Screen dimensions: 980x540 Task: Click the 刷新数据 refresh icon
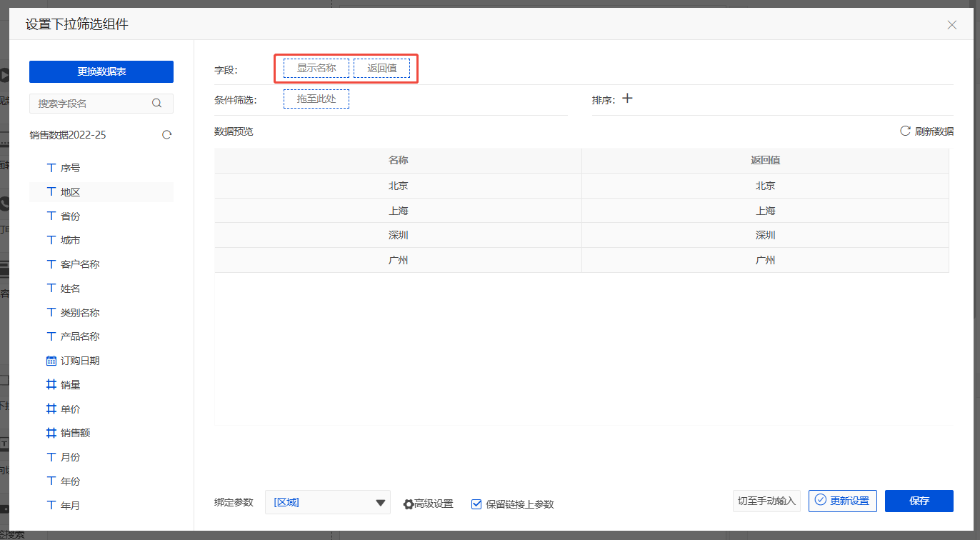click(905, 131)
